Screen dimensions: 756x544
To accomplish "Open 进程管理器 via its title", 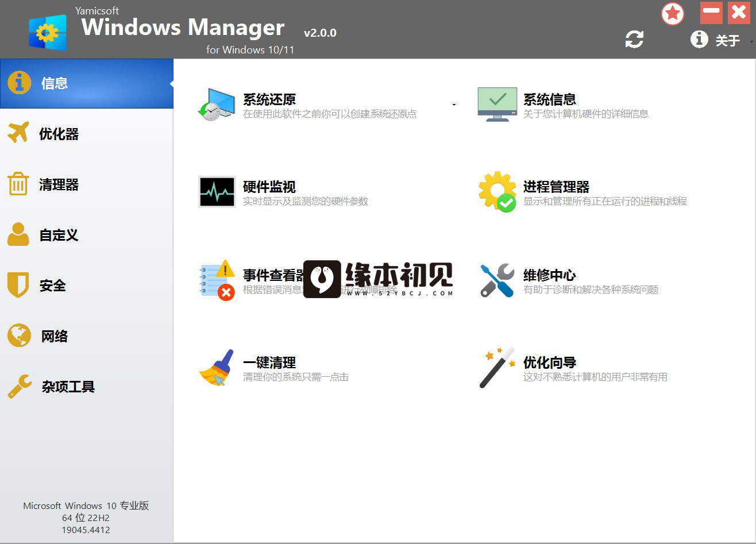I will (557, 187).
